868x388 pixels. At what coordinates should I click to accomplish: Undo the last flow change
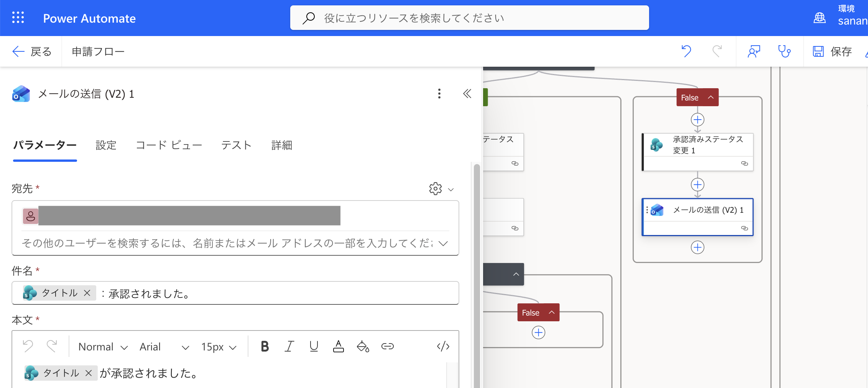tap(686, 51)
